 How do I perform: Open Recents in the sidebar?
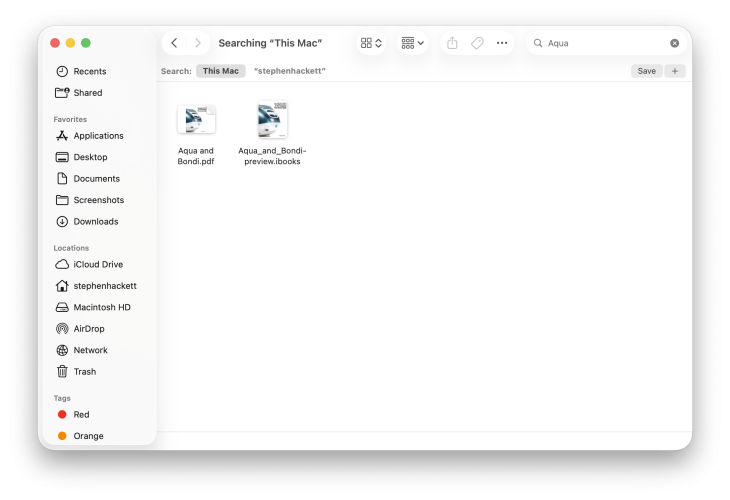click(89, 71)
